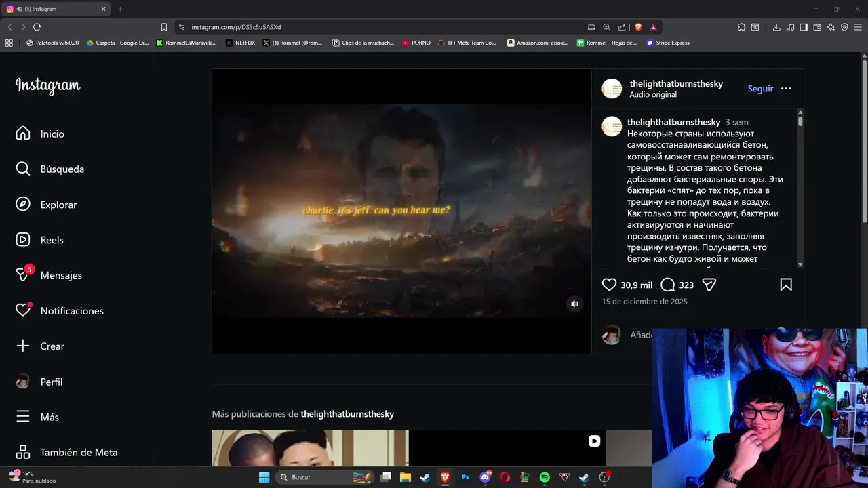Screen dimensions: 868x488
Task: Click the 15 de diciembre de 2025 date
Action: click(x=645, y=301)
